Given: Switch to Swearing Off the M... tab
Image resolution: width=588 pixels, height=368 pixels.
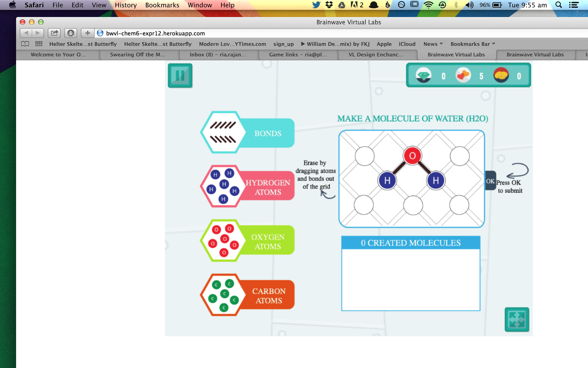Looking at the screenshot, I should tap(138, 55).
